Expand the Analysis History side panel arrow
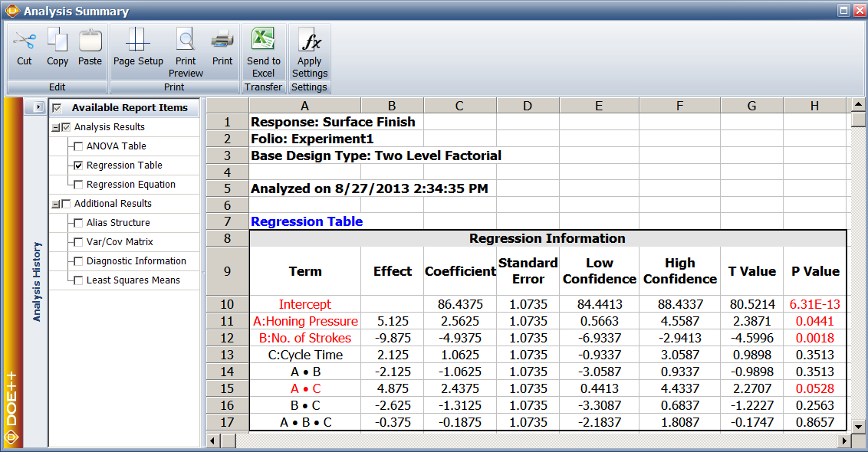The image size is (868, 452). click(x=39, y=108)
